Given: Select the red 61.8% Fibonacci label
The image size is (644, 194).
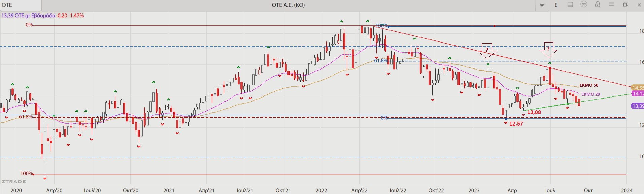Looking at the screenshot, I should pos(26,117).
